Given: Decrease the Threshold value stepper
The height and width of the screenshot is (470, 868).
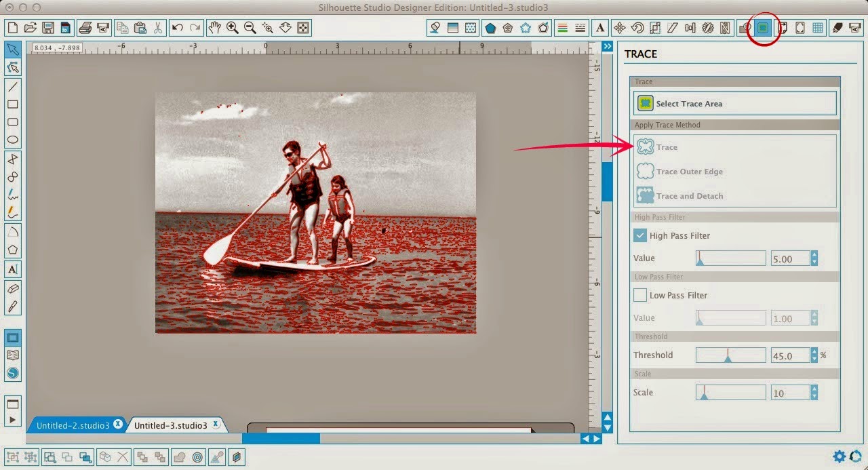Looking at the screenshot, I should point(814,359).
